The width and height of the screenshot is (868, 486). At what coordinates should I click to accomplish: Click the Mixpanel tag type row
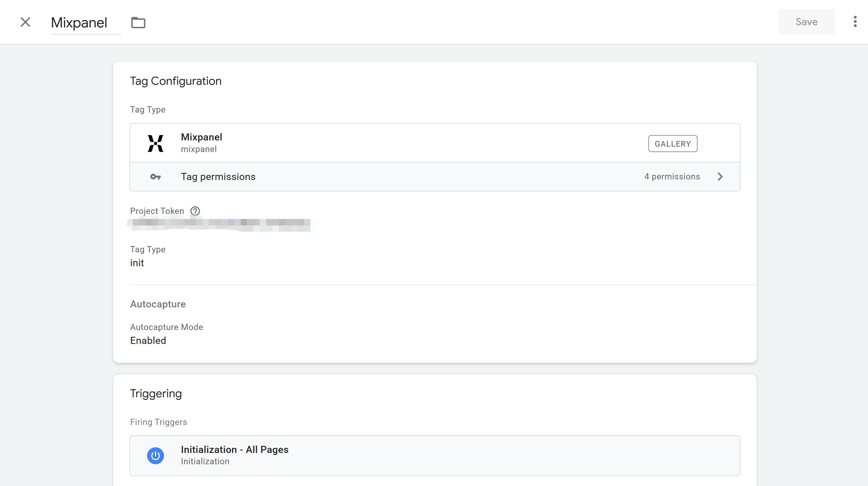(371, 143)
